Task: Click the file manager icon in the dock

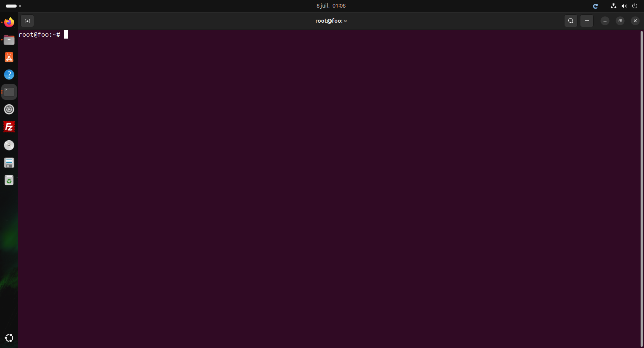Action: pos(9,40)
